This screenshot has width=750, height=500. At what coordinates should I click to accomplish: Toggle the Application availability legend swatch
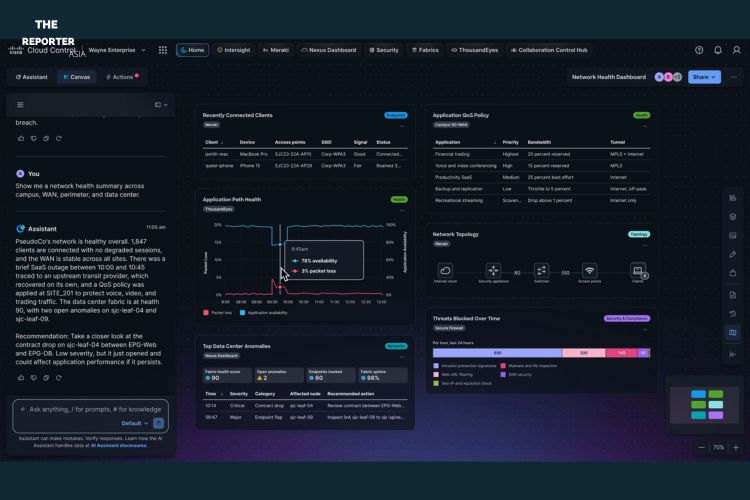[x=243, y=313]
